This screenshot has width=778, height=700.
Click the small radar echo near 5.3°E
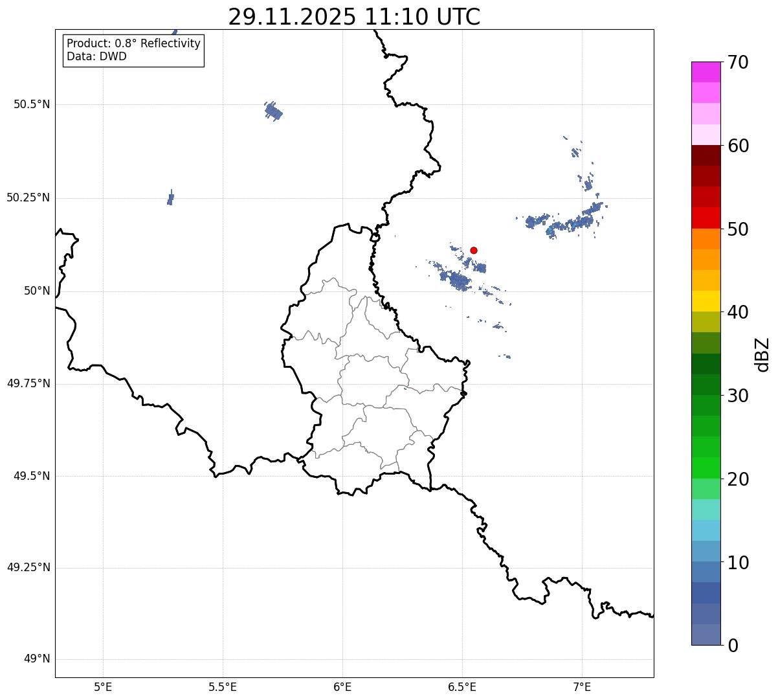170,198
